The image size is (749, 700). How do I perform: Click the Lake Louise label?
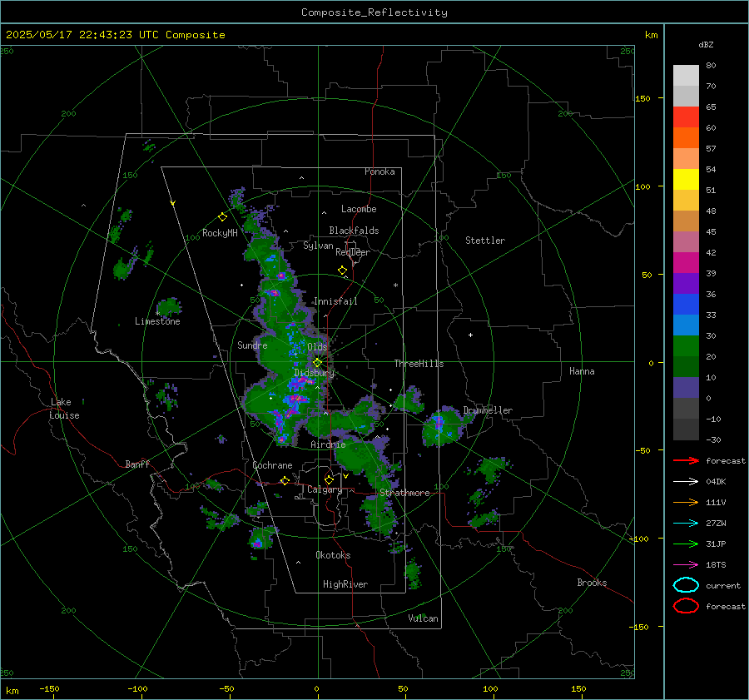pos(64,409)
